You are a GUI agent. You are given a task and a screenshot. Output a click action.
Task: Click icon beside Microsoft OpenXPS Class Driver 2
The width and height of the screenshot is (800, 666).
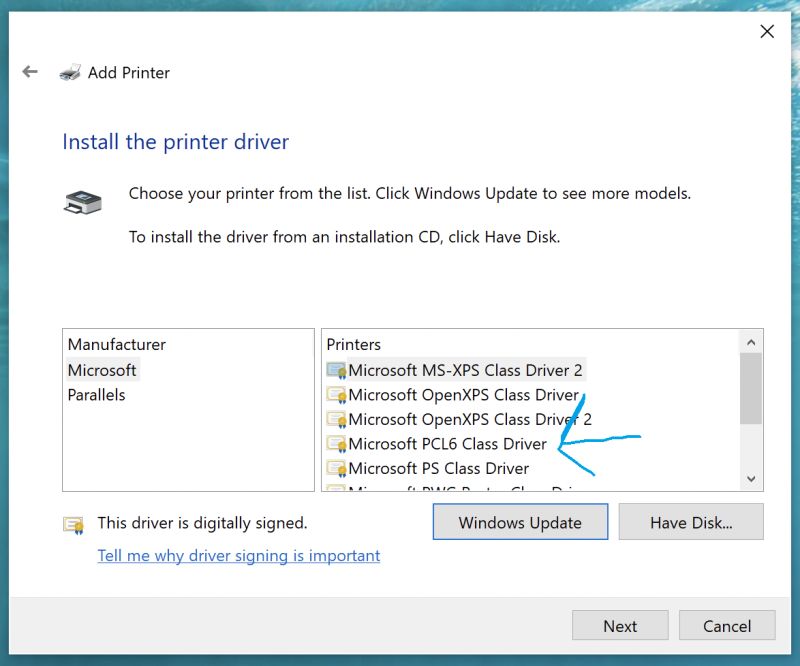(337, 419)
